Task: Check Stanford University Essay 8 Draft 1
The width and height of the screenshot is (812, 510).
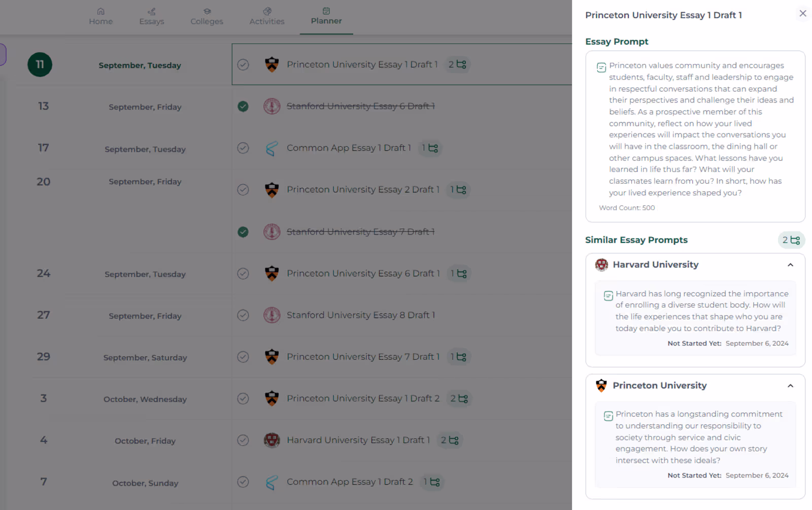Action: tap(243, 315)
